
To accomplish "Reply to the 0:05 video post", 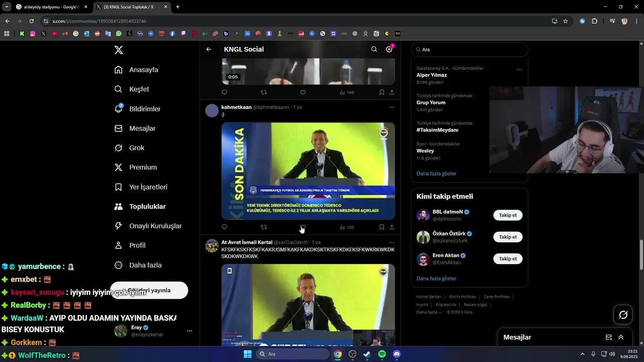I will click(x=224, y=93).
